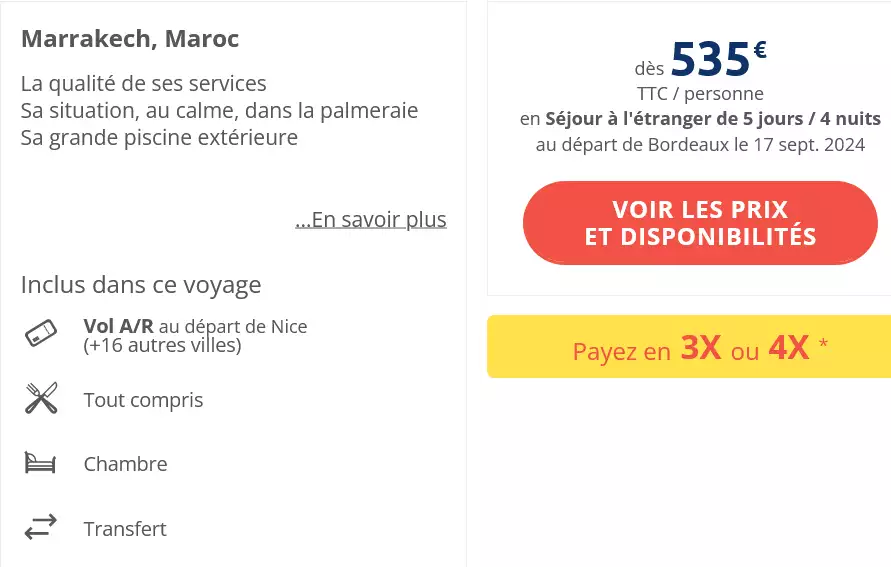Click the Payez en 3X ou 4X banner

pyautogui.click(x=689, y=347)
